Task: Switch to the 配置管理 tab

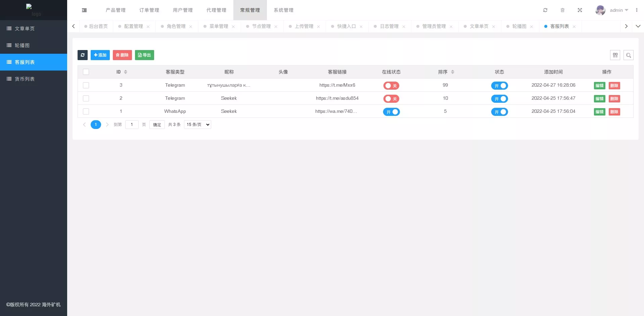Action: point(133,26)
